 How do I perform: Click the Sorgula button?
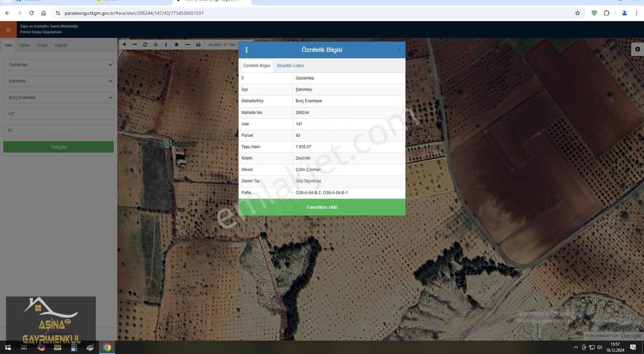[x=58, y=147]
